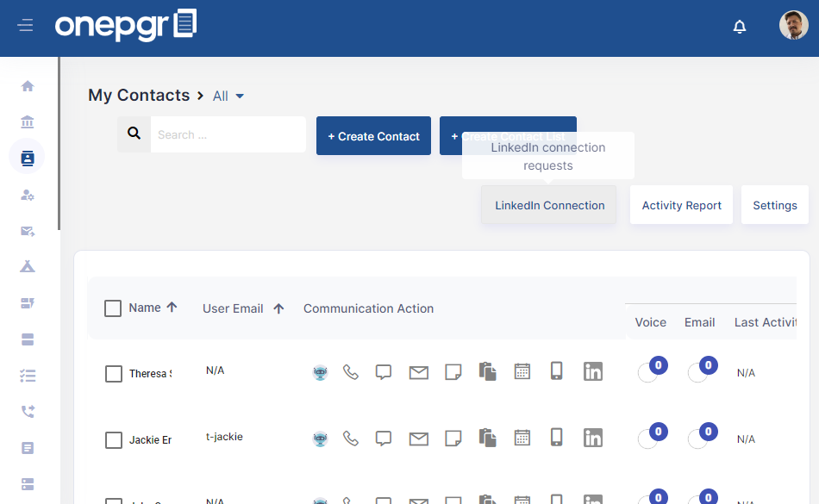Send an email to Theresa

click(418, 372)
